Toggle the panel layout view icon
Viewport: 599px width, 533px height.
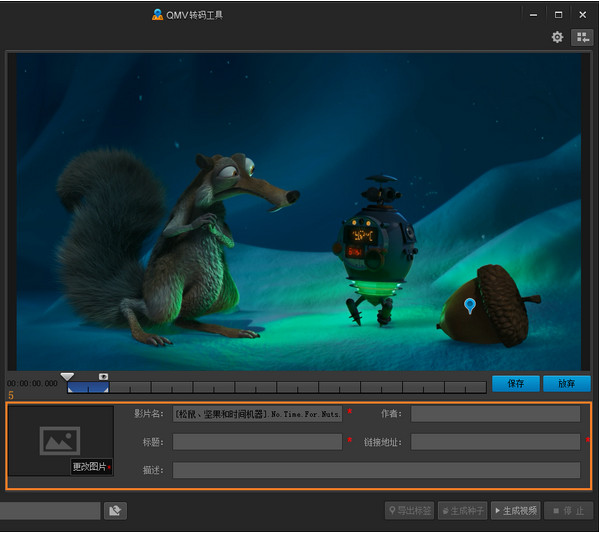tap(582, 37)
